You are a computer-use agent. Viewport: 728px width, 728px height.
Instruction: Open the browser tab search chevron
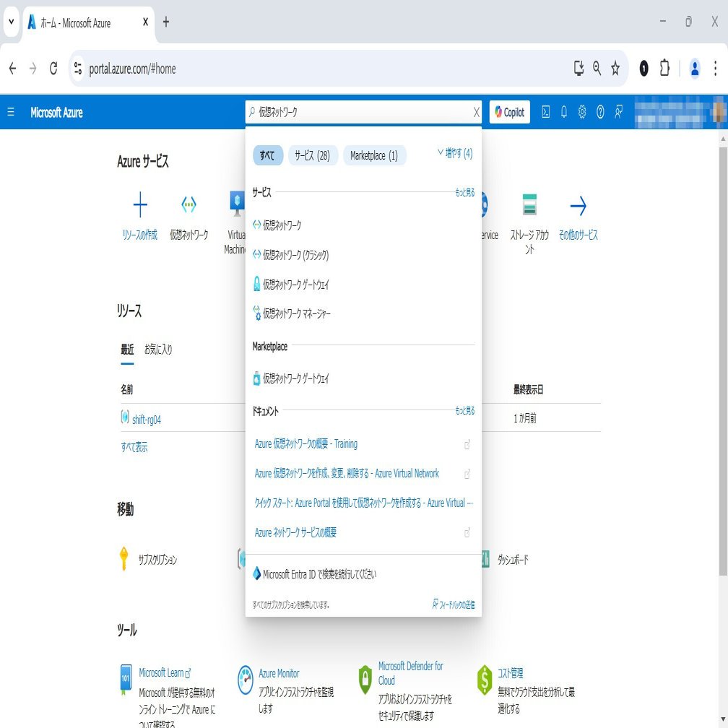(x=10, y=22)
